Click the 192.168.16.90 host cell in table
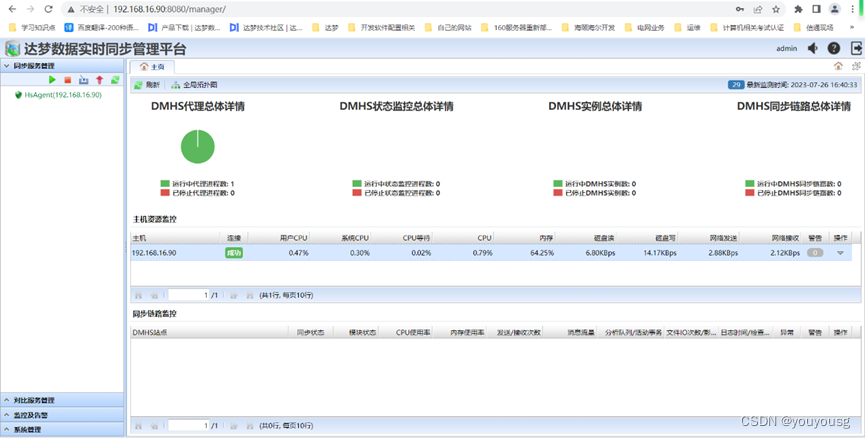Screen dimensions: 865x438 (x=154, y=253)
